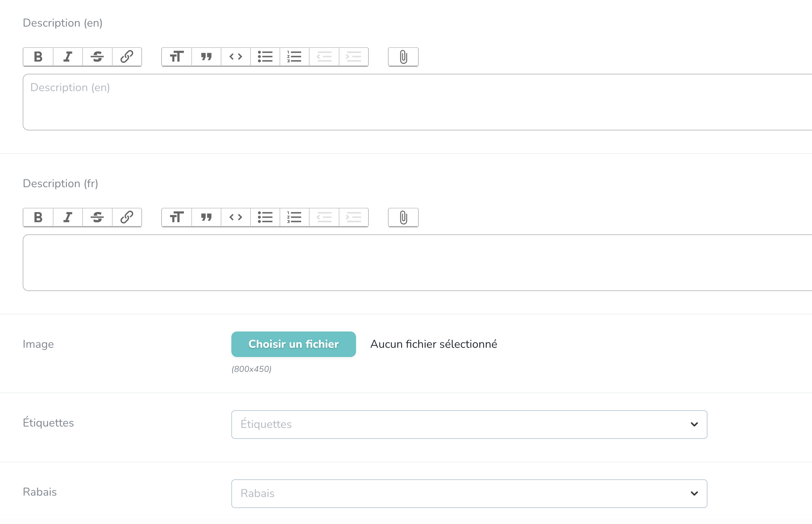The image size is (812, 524).
Task: Open the Rabais dropdown
Action: 469,494
